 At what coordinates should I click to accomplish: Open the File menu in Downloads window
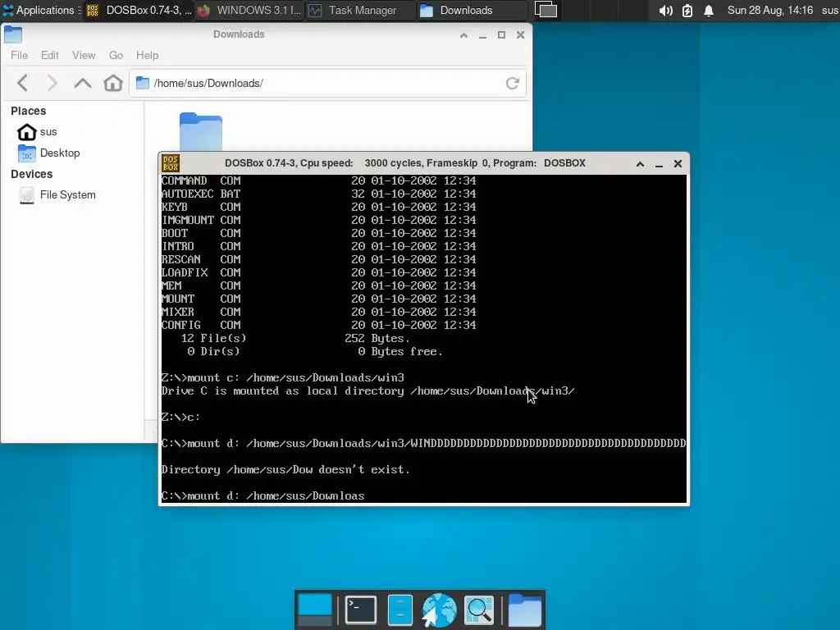pos(19,55)
